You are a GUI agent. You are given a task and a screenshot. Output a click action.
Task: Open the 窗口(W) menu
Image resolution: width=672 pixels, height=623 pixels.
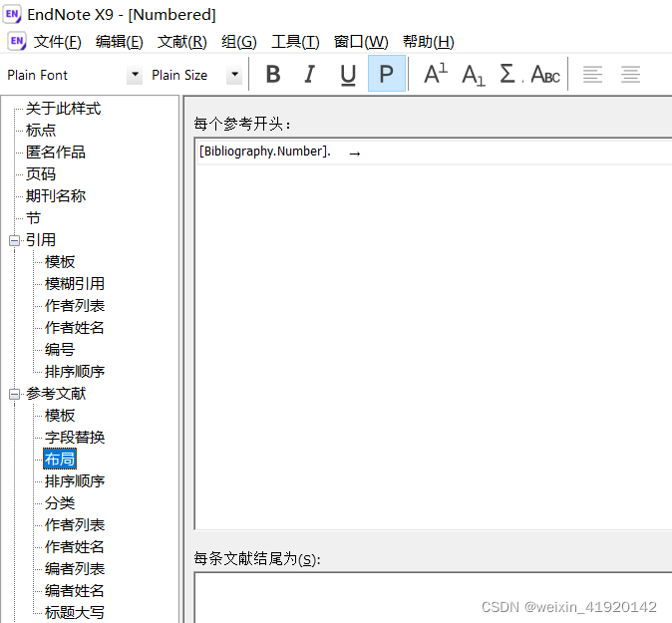[361, 42]
